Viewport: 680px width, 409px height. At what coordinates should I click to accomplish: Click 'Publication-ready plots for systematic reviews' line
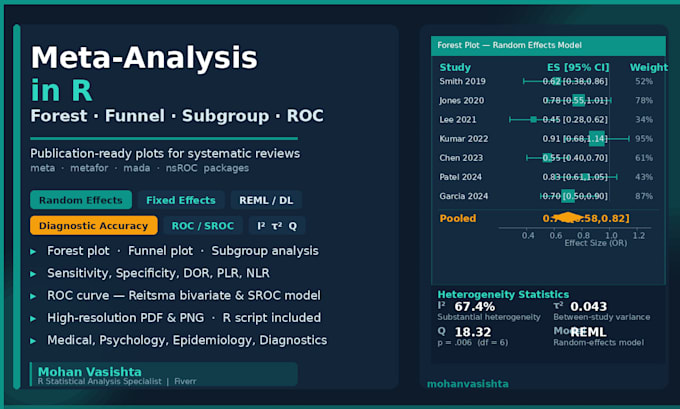coord(165,154)
